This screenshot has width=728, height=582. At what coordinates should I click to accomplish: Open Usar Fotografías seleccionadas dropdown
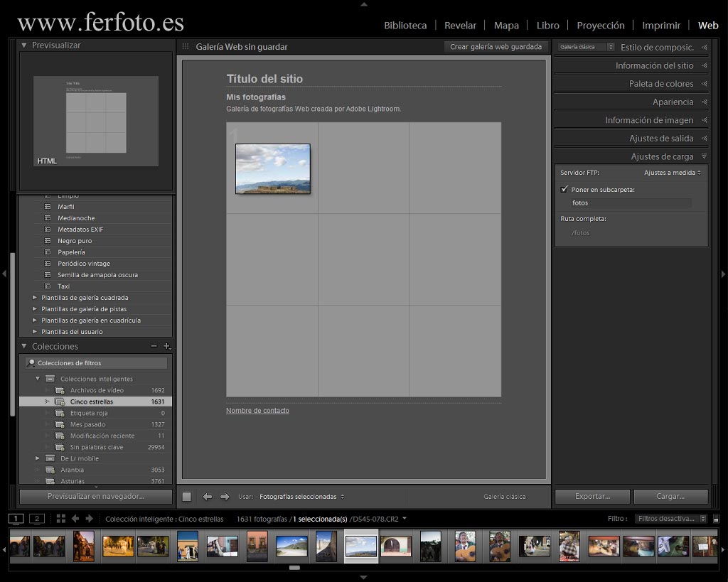click(301, 497)
